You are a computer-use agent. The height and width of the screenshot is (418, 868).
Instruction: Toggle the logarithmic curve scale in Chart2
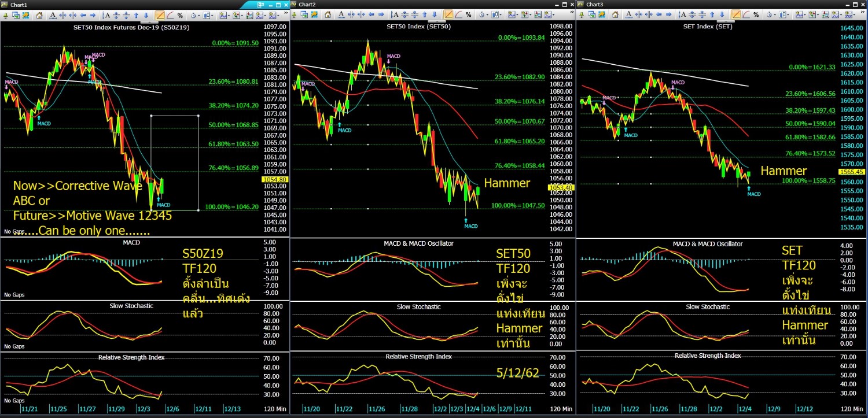pyautogui.click(x=458, y=15)
